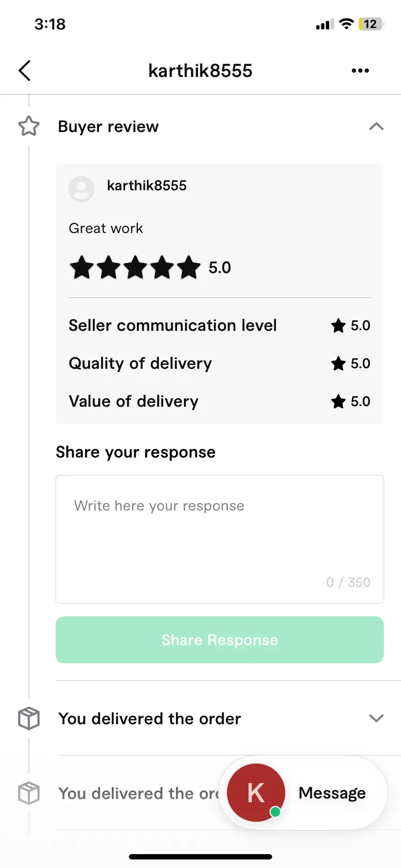The image size is (401, 868).
Task: Click the Seller communication level star icon
Action: tap(338, 325)
